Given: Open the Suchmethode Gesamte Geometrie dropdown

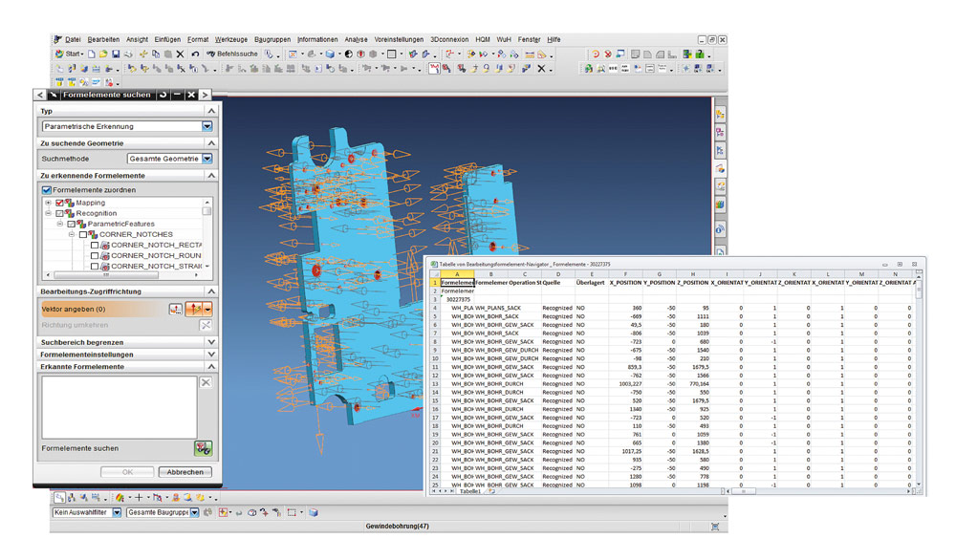Looking at the screenshot, I should click(207, 158).
